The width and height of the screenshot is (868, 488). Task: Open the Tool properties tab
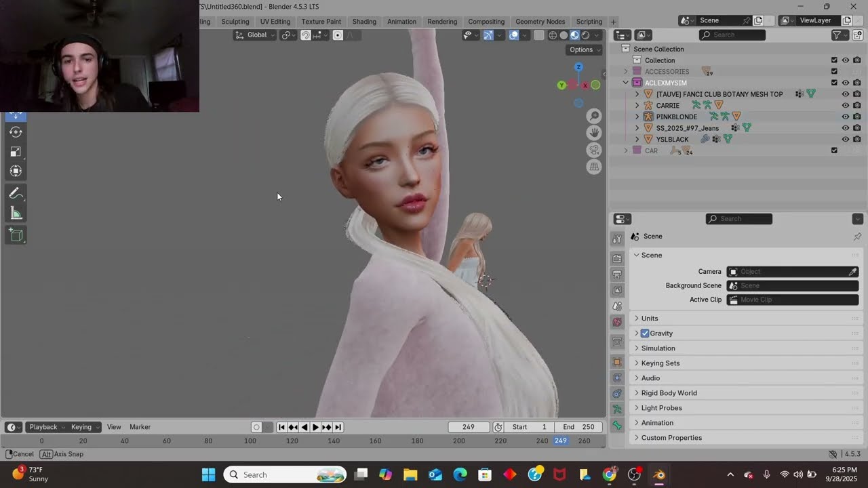click(617, 239)
